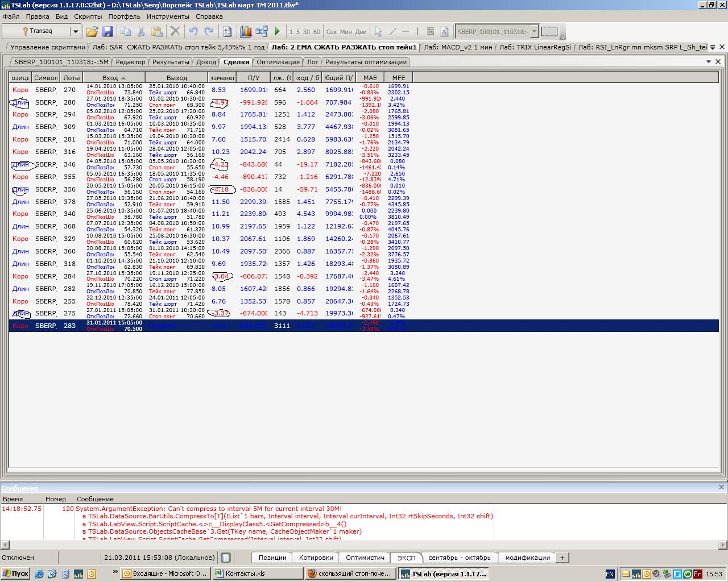Sort by the Вход column header
The height and width of the screenshot is (582, 728).
click(x=114, y=77)
